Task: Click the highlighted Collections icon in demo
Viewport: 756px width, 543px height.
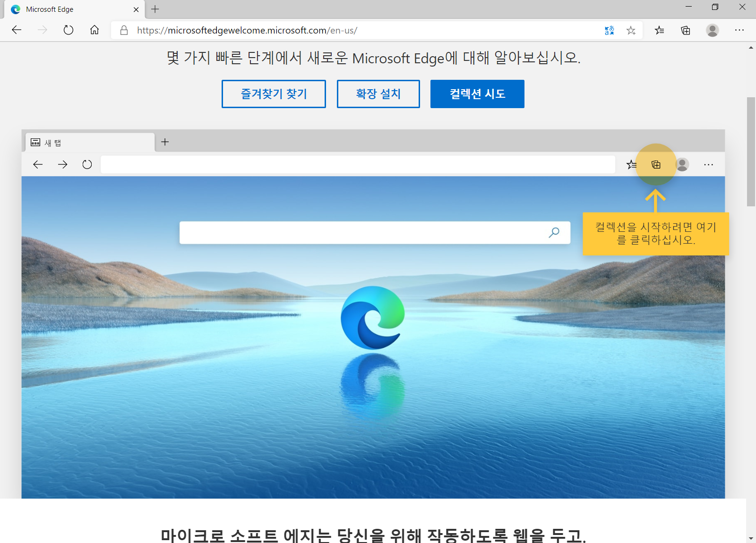Action: coord(656,164)
